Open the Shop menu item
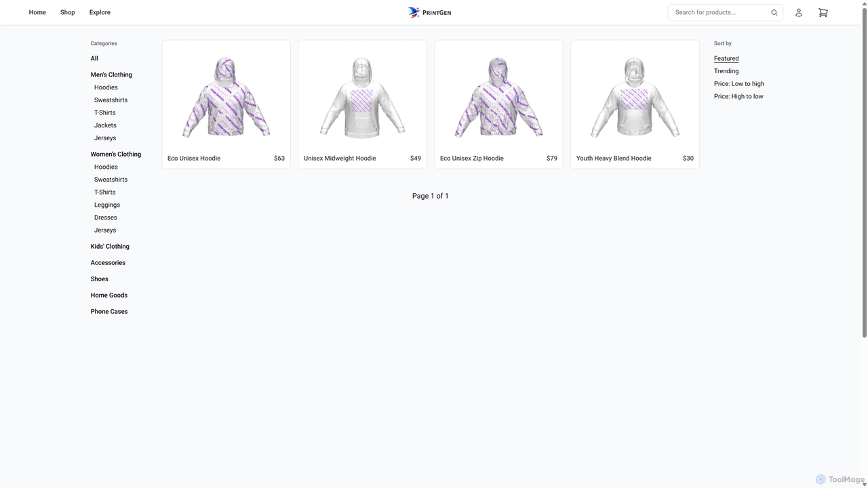The height and width of the screenshot is (488, 868). point(67,12)
